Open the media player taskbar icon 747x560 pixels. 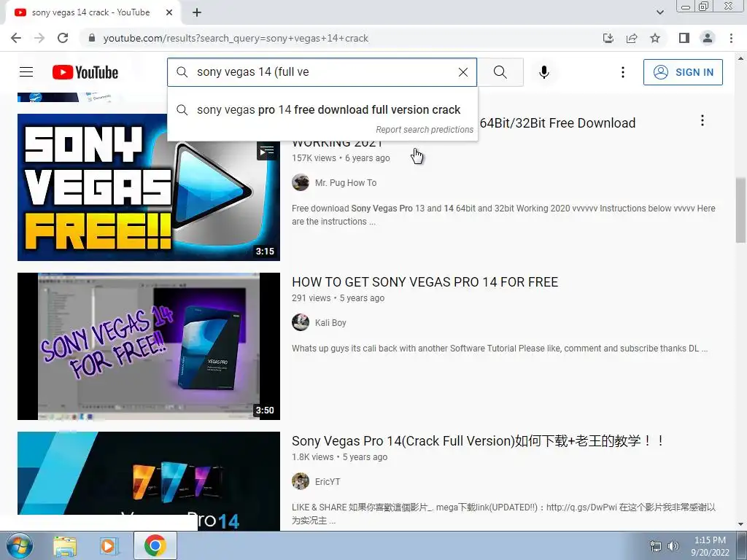108,545
